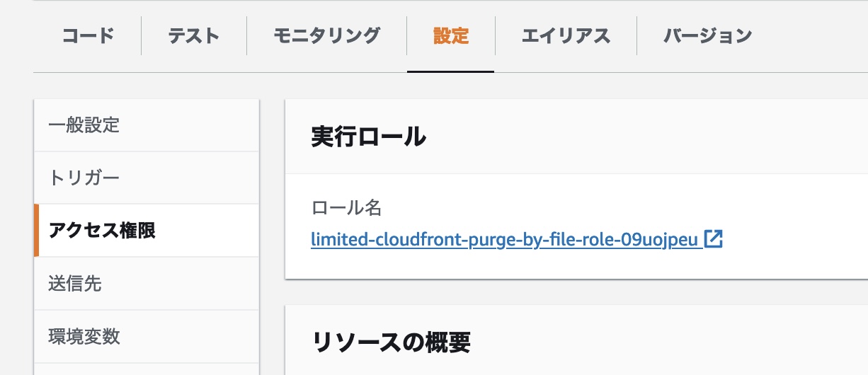
Task: Click the orange selection marker beside アクセス権限
Action: click(36, 231)
